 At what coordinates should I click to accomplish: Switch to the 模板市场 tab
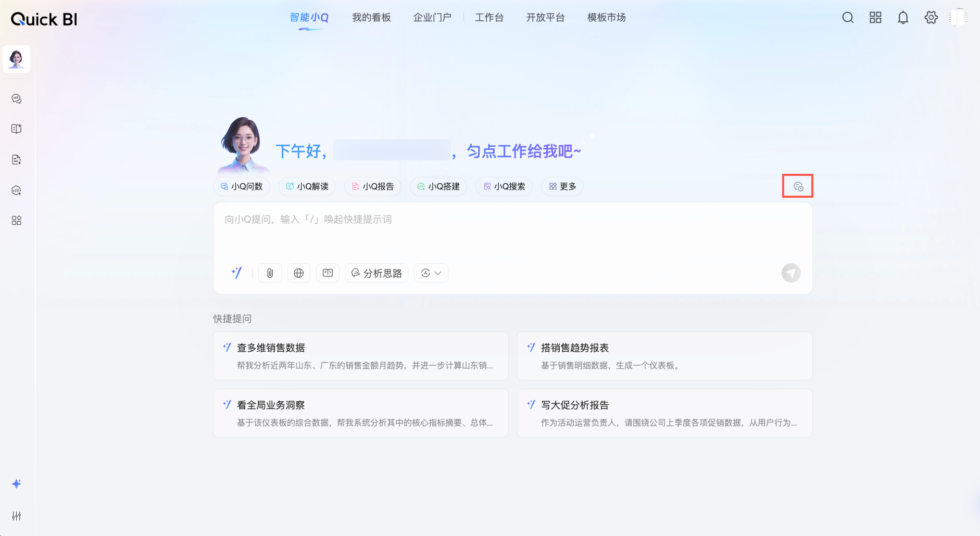(607, 18)
